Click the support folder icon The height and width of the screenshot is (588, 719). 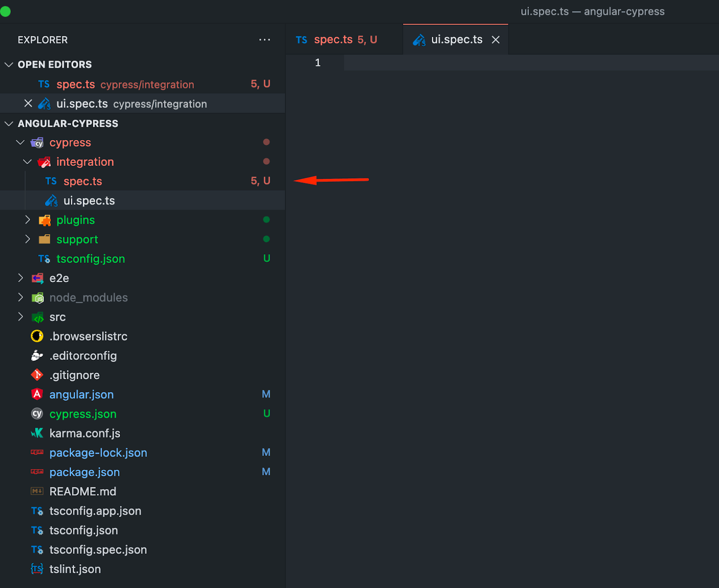(x=44, y=239)
